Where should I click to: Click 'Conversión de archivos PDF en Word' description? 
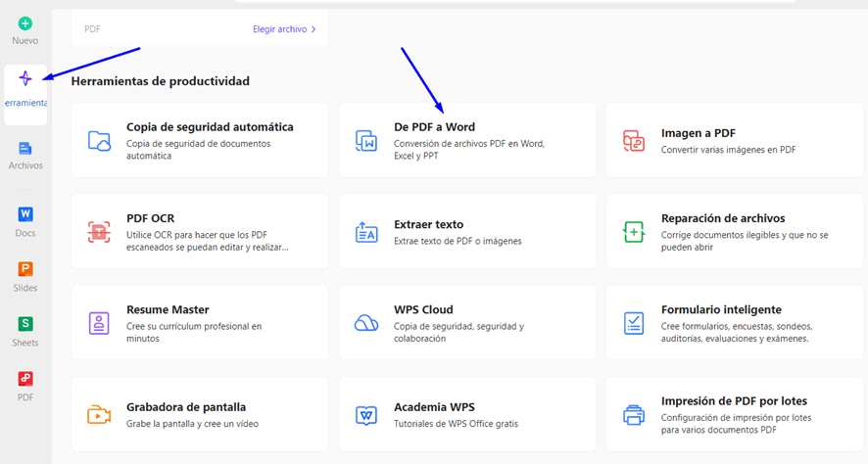[x=469, y=150]
